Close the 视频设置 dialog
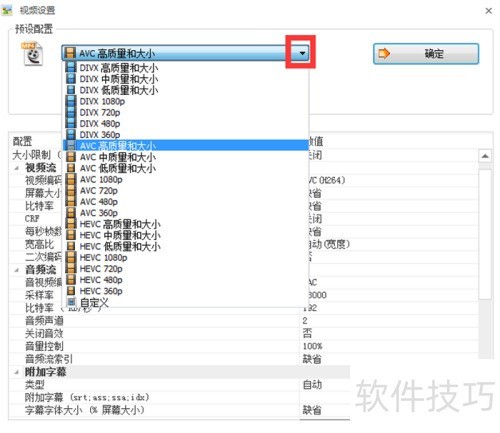 (488, 11)
